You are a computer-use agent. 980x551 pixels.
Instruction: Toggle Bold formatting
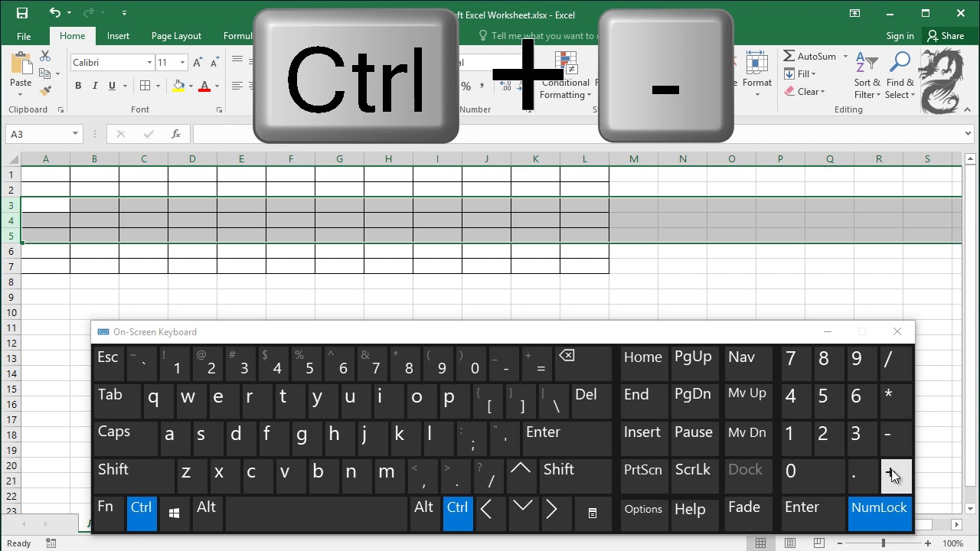78,86
